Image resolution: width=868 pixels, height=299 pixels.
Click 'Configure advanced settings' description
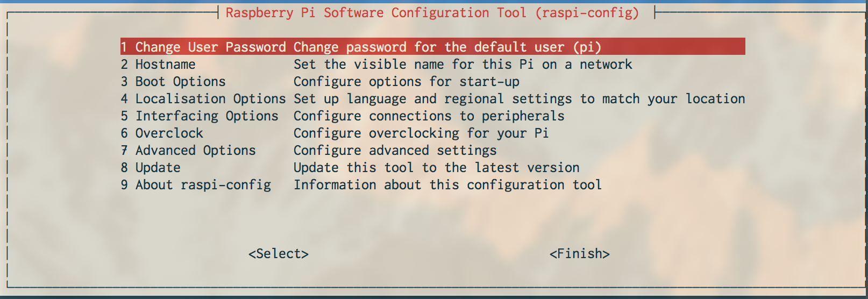click(395, 151)
